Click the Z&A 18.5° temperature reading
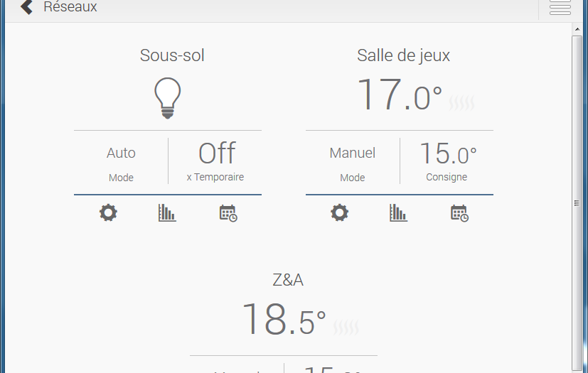 (x=284, y=320)
